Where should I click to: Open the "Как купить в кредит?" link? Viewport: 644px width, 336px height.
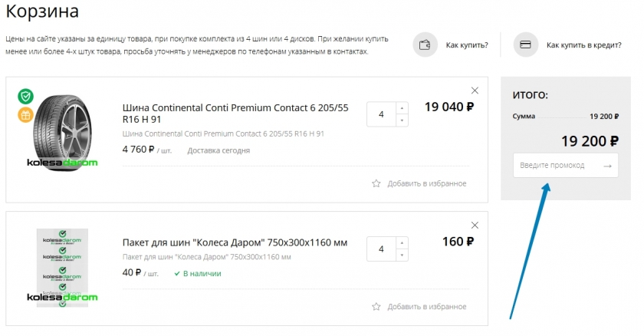(x=583, y=45)
